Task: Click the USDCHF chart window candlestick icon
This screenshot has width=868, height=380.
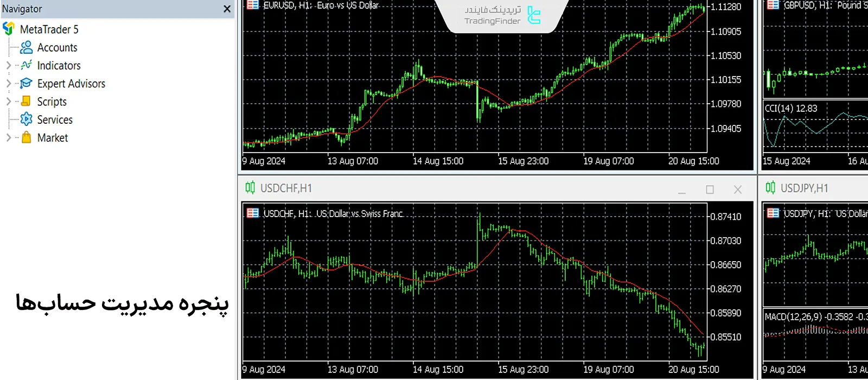Action: click(x=250, y=188)
